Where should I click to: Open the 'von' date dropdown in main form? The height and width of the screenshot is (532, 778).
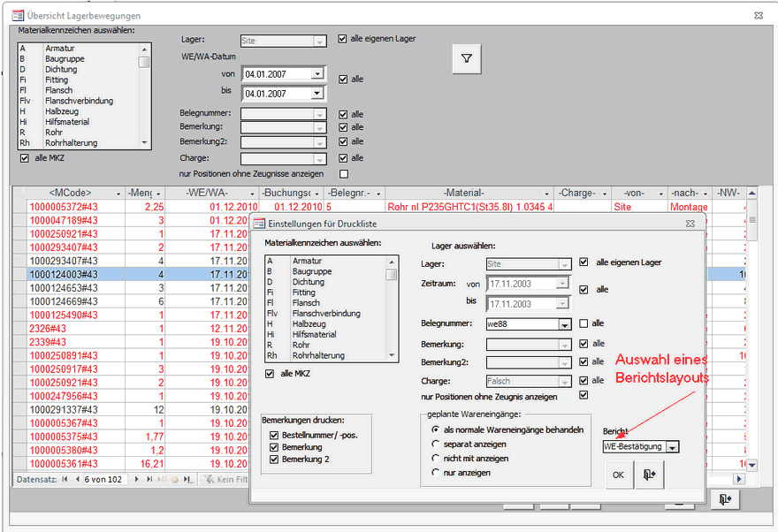pos(318,74)
